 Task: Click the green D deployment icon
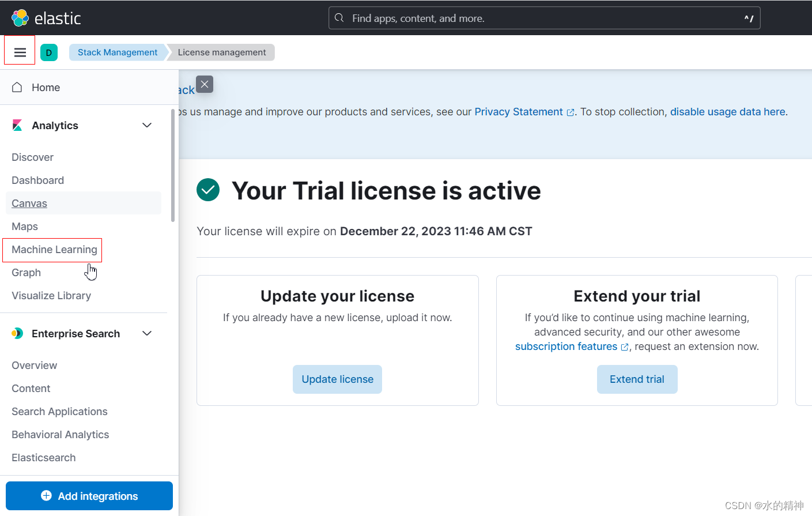coord(49,52)
